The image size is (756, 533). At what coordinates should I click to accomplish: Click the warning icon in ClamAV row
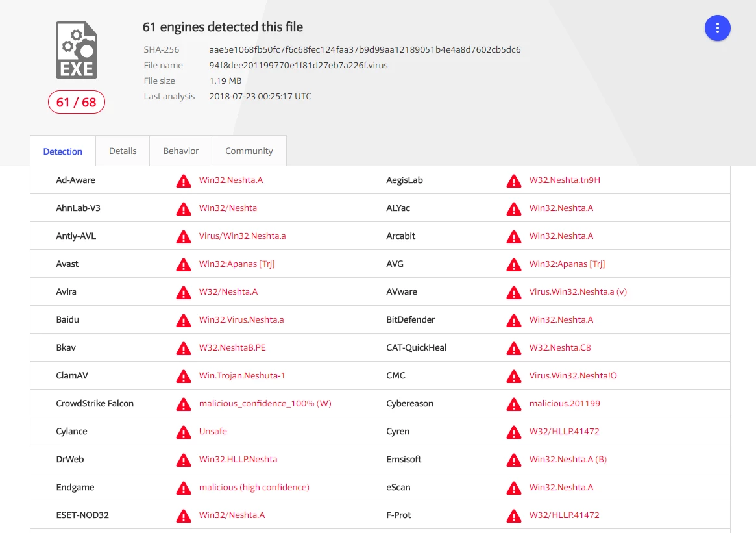point(183,377)
